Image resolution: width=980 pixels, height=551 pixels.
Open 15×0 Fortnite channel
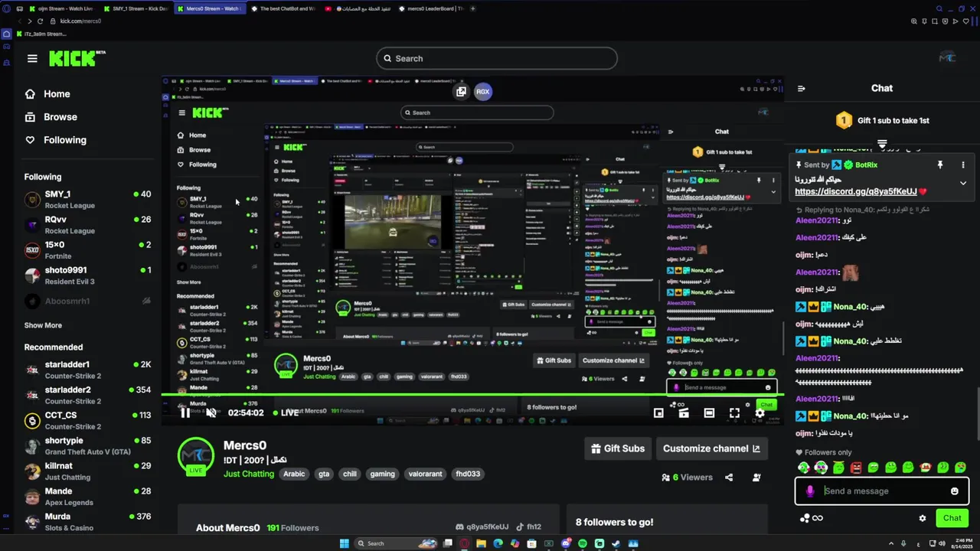[88, 249]
